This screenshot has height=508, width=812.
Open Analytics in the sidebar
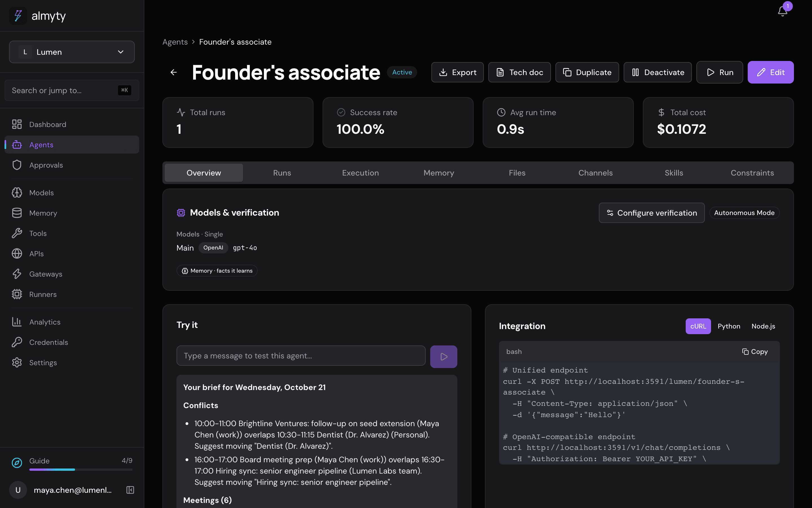[72, 322]
